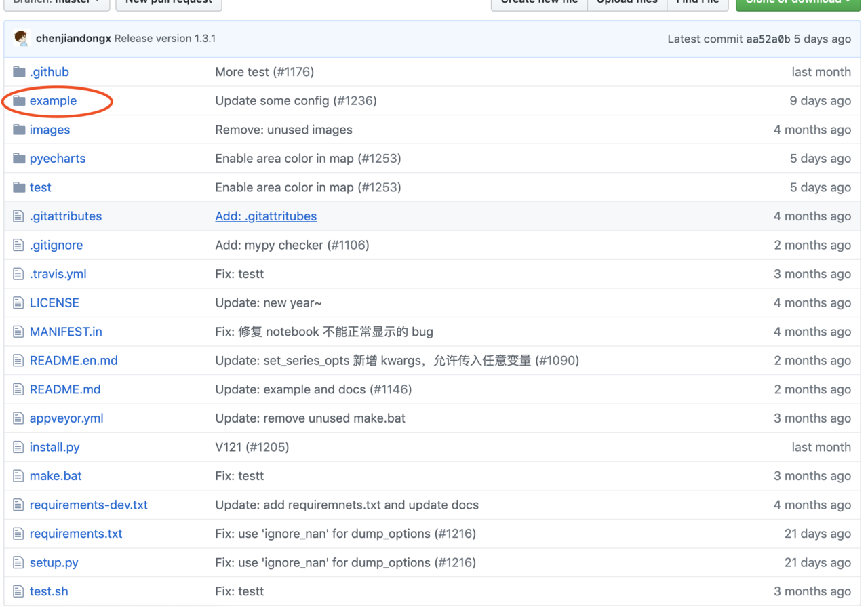Click the chenjiandongx author name

[x=73, y=39]
